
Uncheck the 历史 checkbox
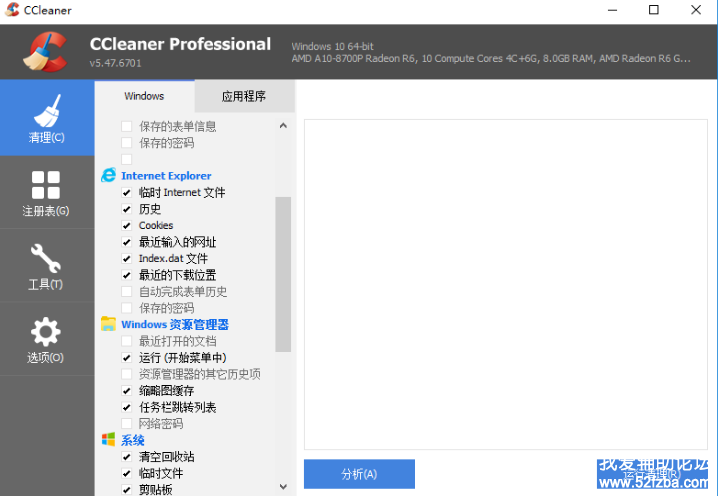(127, 209)
